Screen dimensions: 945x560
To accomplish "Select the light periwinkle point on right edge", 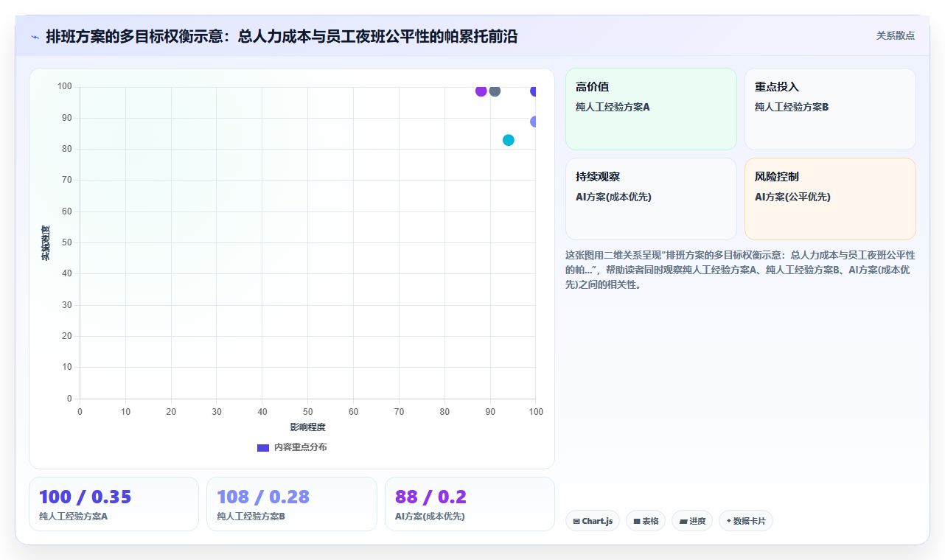I will [x=534, y=122].
